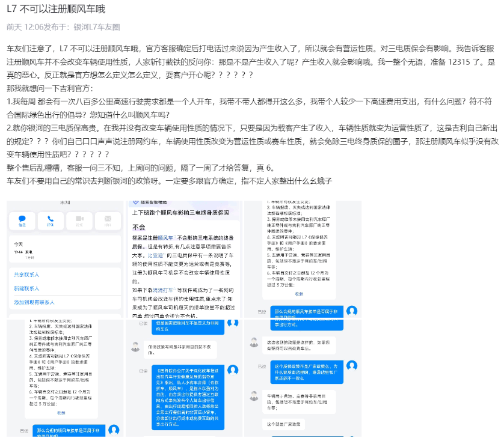This screenshot has height=444, width=504.
Task: Collapse warranty list via 收起 in bottom-left image
Action: 61,413
